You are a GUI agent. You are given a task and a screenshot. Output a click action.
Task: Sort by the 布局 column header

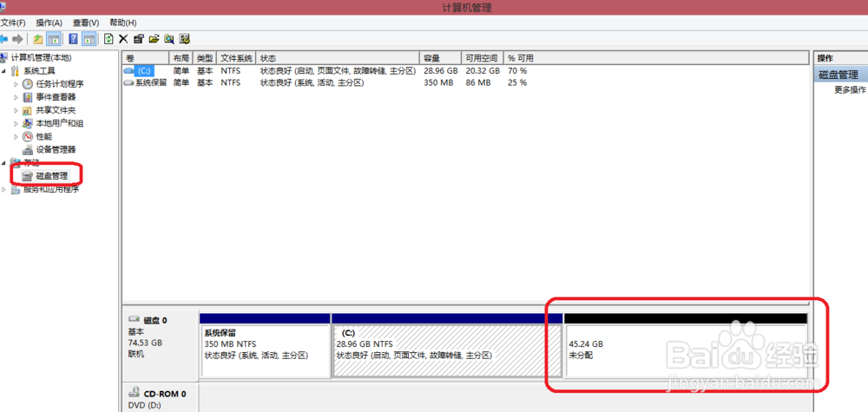(x=181, y=58)
